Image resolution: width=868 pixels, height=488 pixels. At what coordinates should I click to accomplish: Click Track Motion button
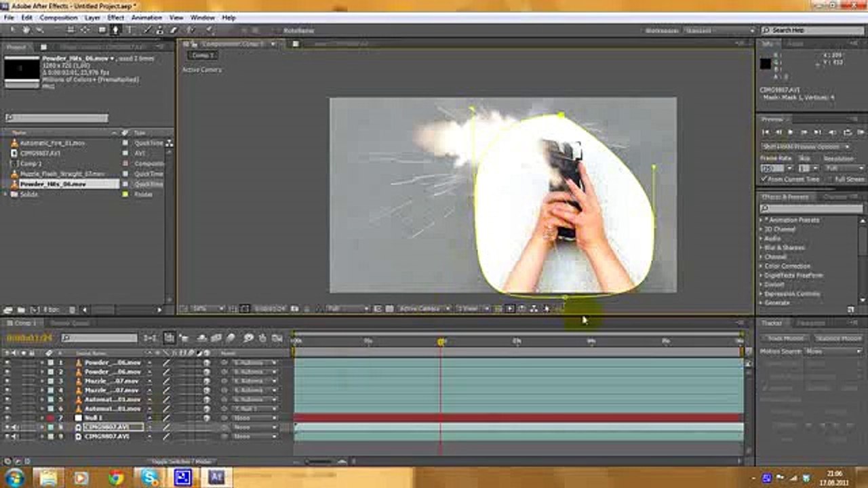[x=785, y=338]
